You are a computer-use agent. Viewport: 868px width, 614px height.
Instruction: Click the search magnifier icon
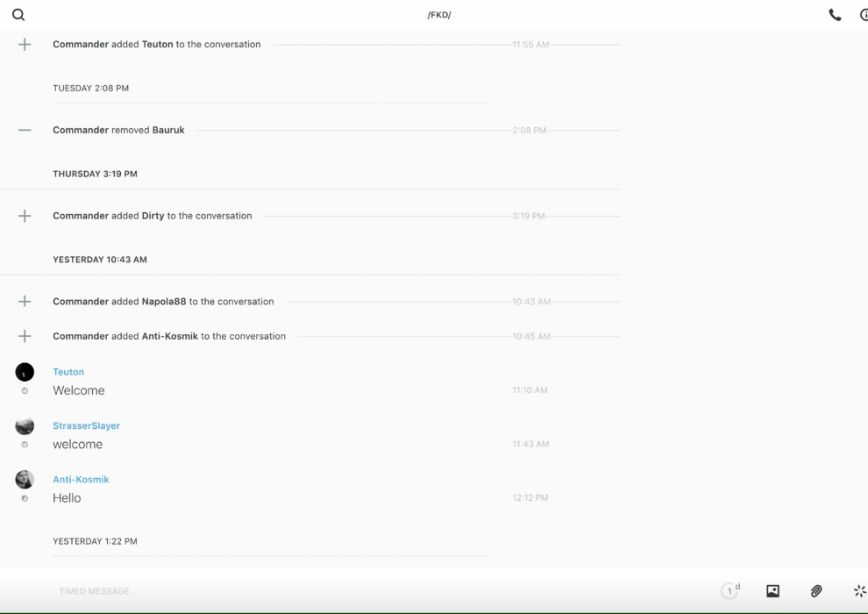point(18,15)
